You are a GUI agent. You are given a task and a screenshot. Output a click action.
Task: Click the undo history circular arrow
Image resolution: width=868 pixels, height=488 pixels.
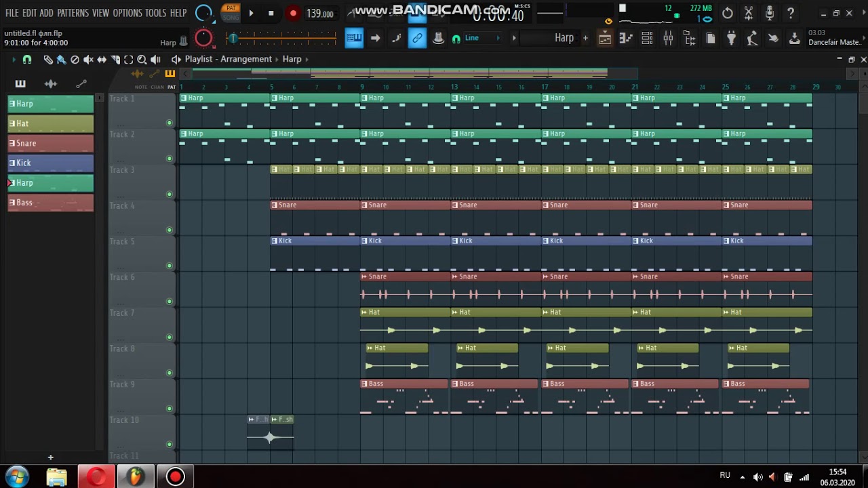click(x=728, y=13)
